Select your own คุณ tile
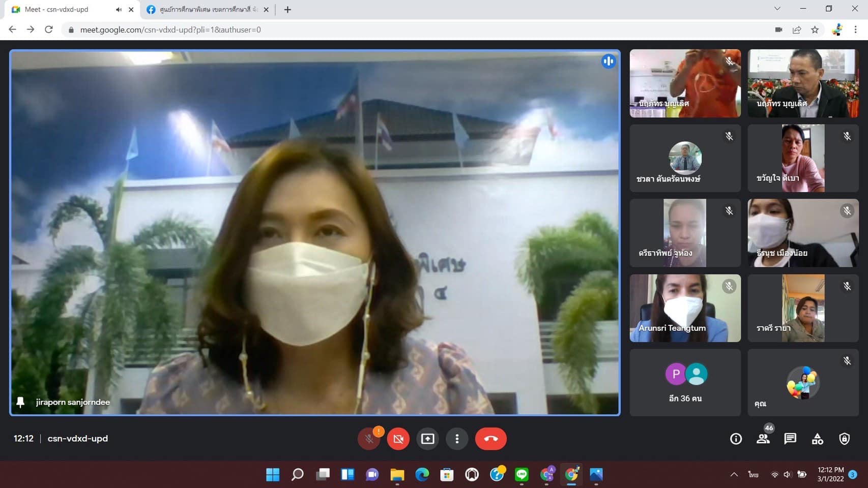Viewport: 868px width, 488px height. point(803,383)
